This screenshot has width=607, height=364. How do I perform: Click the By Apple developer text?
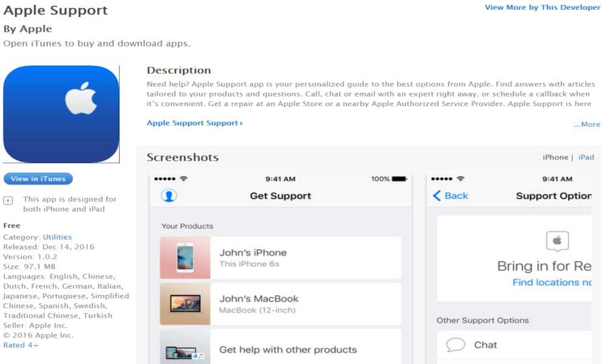[x=27, y=29]
